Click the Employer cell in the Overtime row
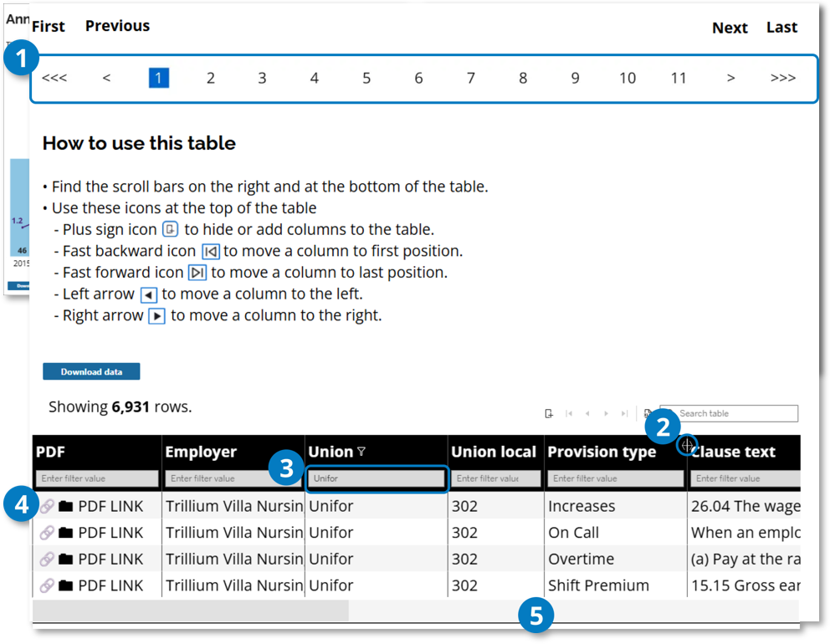Viewport: 830px width, 644px height. click(234, 559)
